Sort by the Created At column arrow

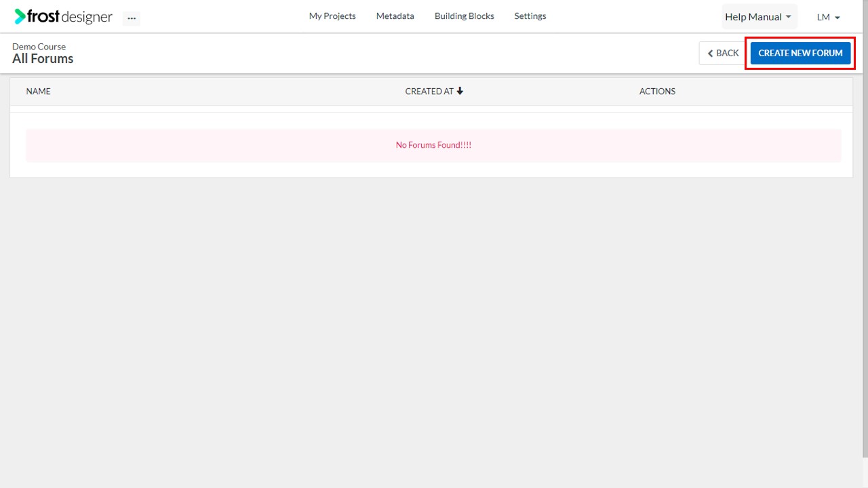point(460,91)
